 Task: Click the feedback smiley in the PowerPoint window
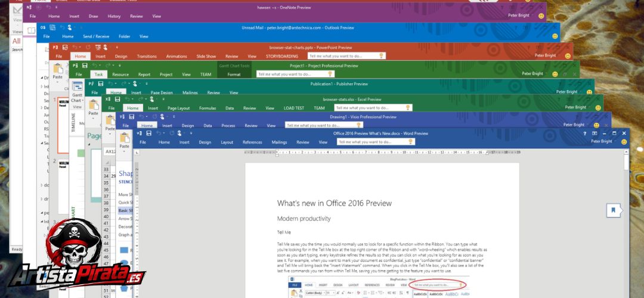pyautogui.click(x=568, y=56)
